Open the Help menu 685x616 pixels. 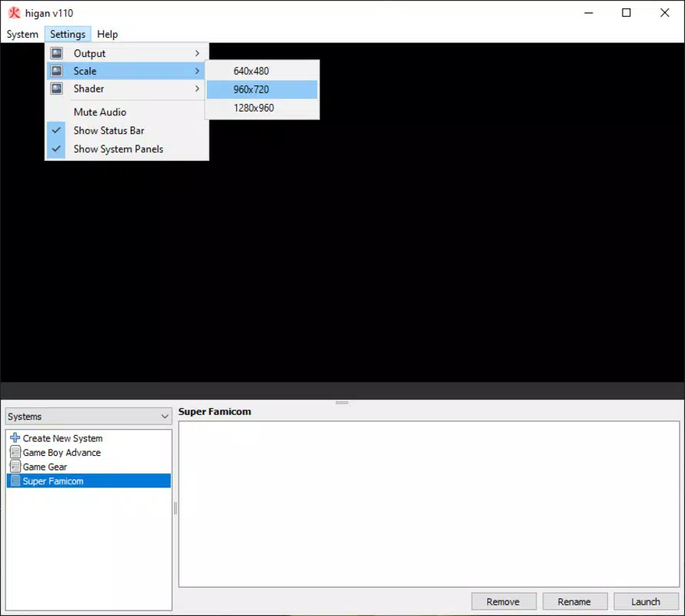click(x=108, y=34)
